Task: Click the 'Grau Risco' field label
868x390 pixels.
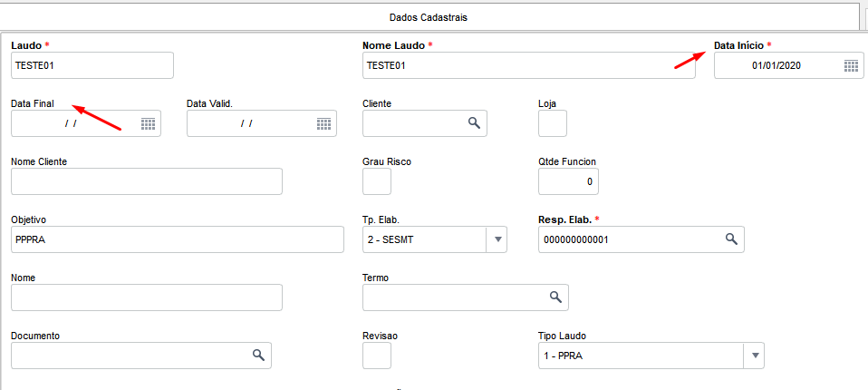Action: (x=387, y=161)
